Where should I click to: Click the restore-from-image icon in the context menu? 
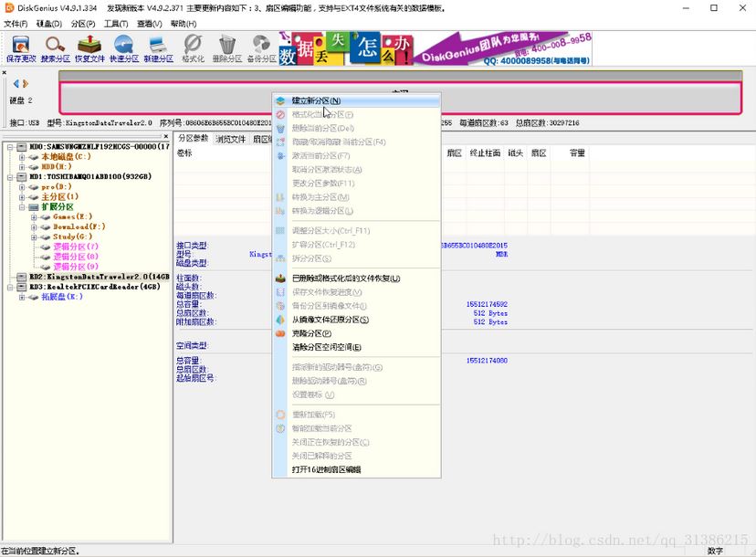[x=280, y=320]
